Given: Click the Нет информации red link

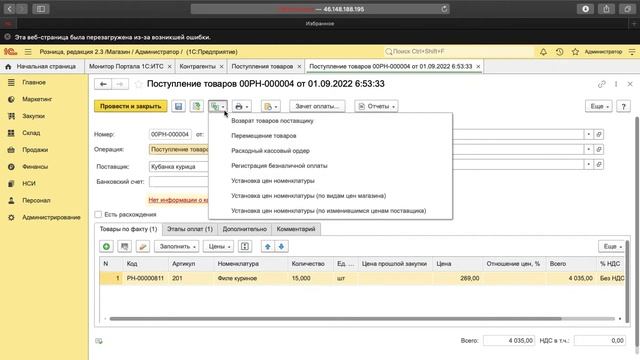Looking at the screenshot, I should point(178,200).
